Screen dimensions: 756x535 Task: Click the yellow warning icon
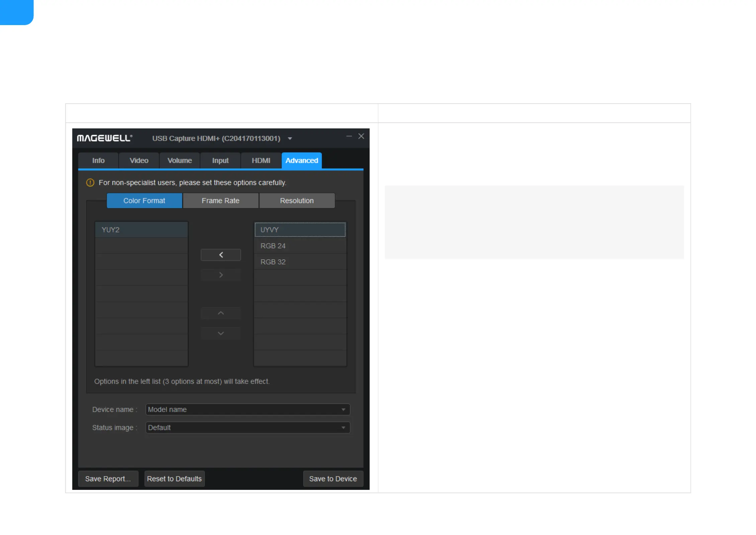coord(90,183)
